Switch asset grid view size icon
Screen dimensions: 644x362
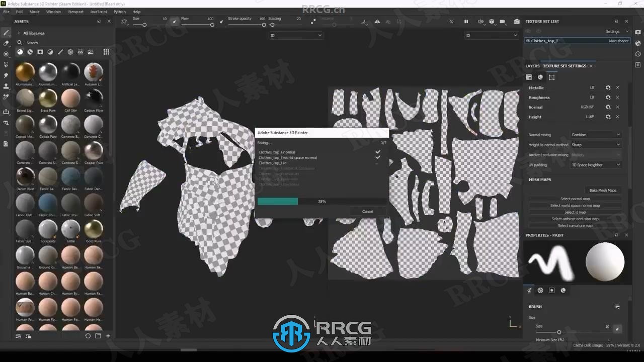[x=106, y=52]
